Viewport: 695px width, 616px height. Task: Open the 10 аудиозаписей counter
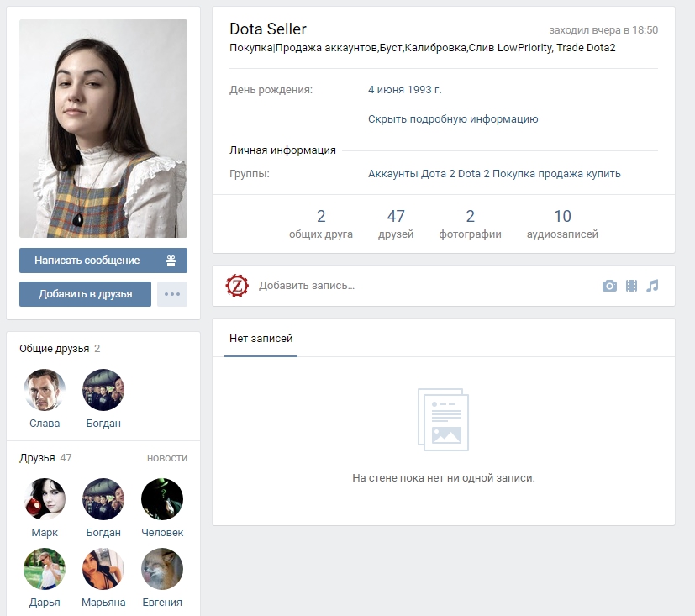(562, 224)
